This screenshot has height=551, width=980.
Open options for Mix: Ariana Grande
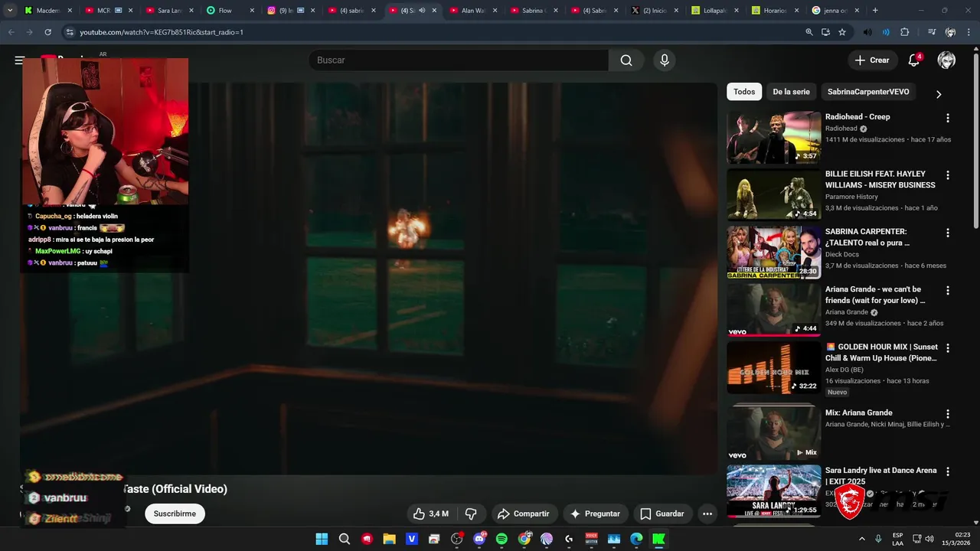coord(948,414)
